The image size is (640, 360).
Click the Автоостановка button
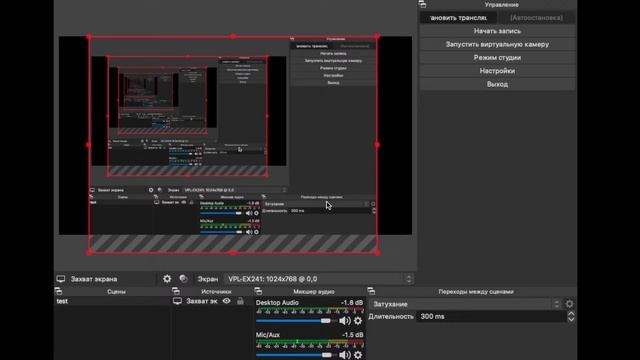[536, 18]
